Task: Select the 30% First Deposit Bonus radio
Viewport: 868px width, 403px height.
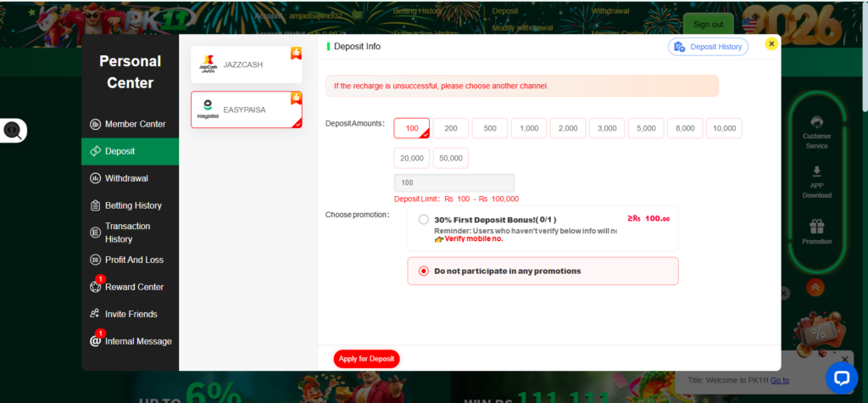Action: (424, 220)
